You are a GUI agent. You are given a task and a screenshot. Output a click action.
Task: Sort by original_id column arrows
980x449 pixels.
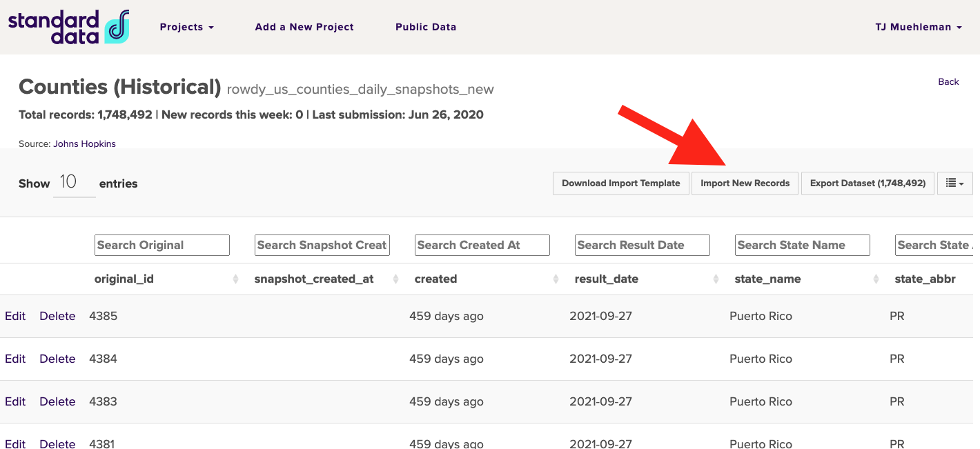click(235, 279)
